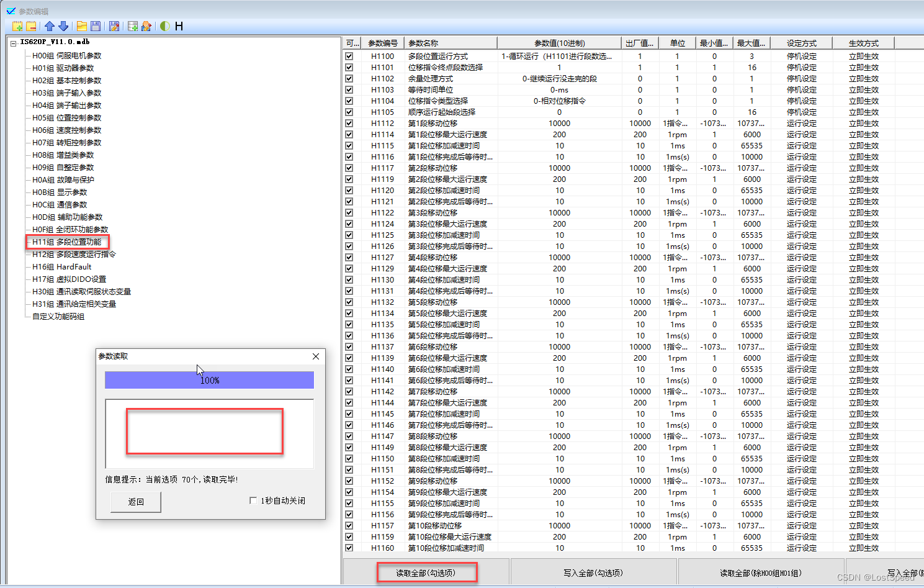Select H0A组 故障与保护 tree item

click(63, 180)
